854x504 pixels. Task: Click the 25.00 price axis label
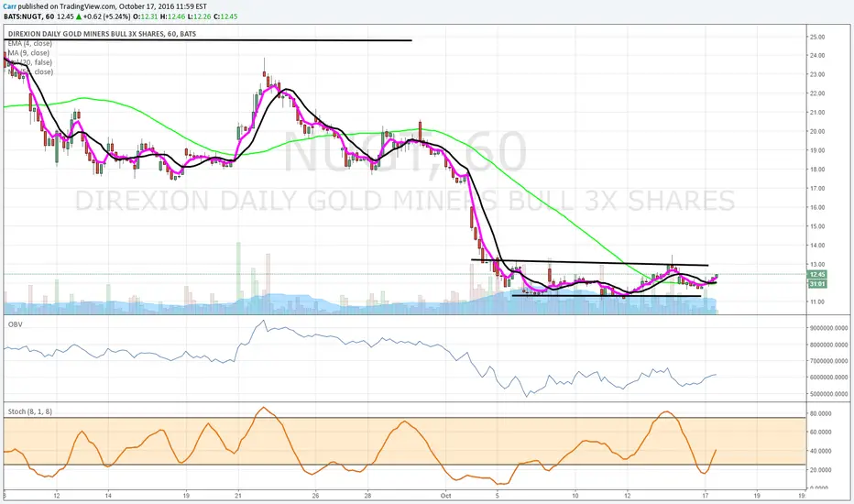[817, 37]
